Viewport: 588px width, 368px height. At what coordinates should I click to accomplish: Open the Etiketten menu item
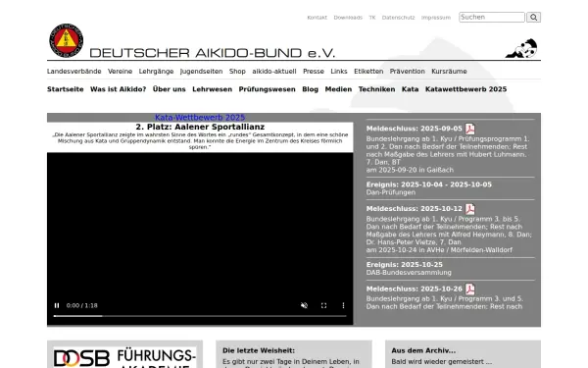tap(368, 72)
